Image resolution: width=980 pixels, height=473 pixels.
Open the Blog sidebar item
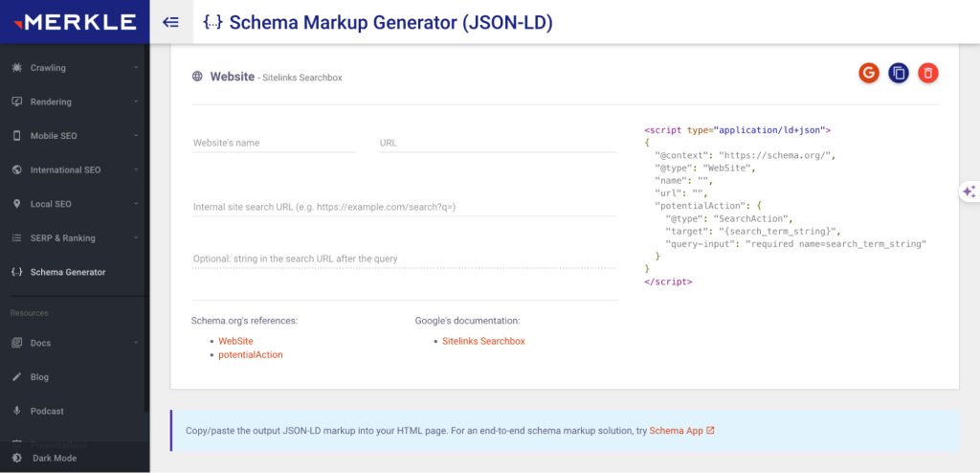(39, 377)
